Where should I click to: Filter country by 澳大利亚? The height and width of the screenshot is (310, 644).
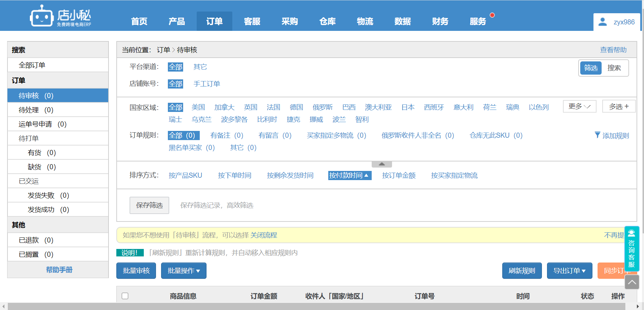coord(378,107)
